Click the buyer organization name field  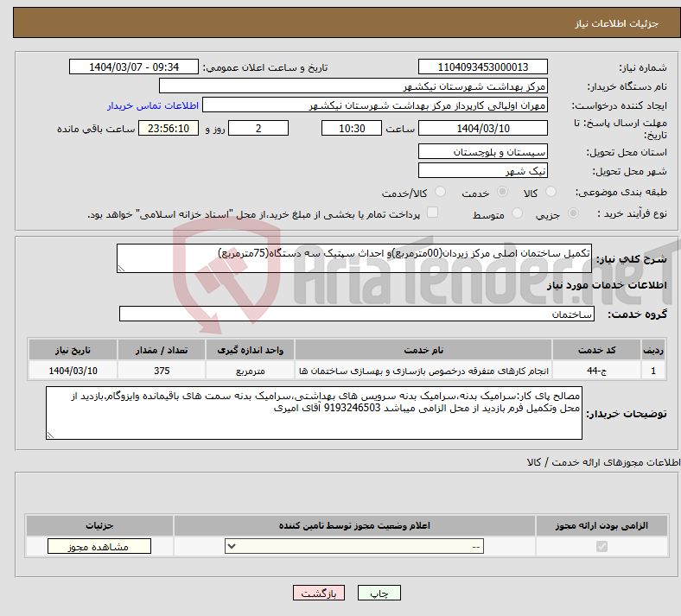[x=353, y=86]
